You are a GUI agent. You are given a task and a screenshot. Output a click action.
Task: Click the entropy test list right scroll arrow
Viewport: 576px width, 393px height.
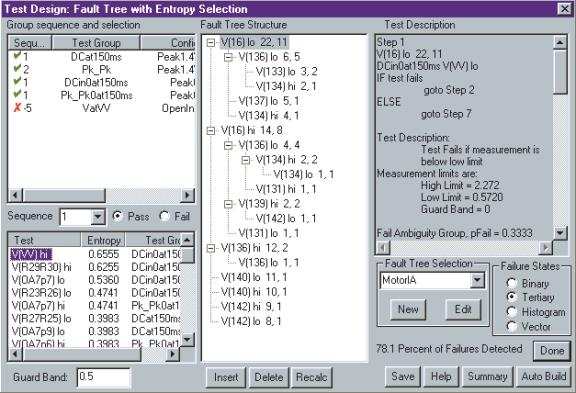click(x=172, y=354)
